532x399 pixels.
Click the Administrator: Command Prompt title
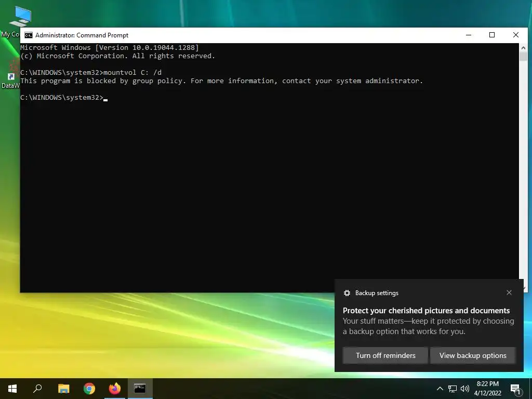coord(82,35)
